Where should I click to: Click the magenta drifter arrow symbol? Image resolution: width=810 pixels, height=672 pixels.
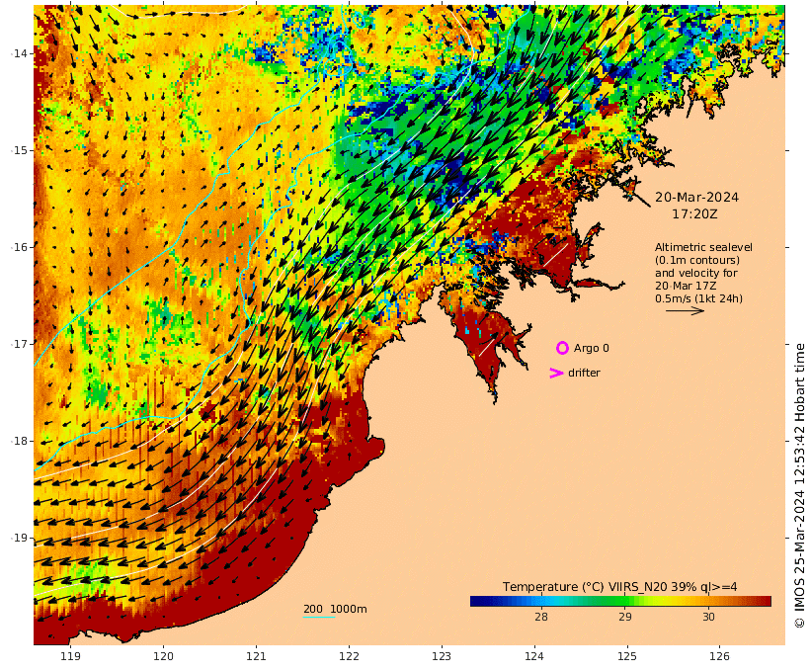[556, 374]
